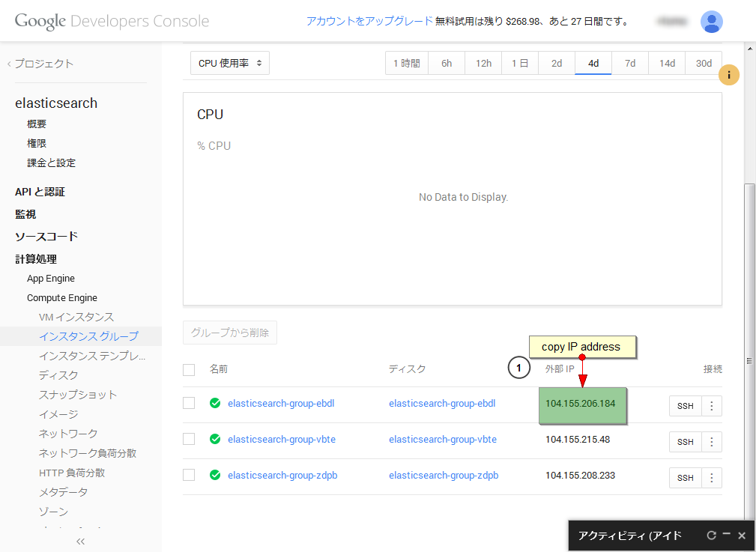This screenshot has width=756, height=552.
Task: Open インスタンス テンプレート in sidebar
Action: click(92, 356)
